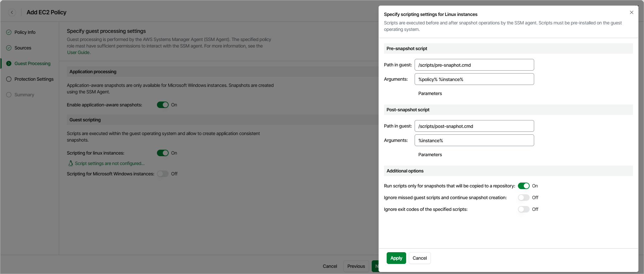Image resolution: width=644 pixels, height=274 pixels.
Task: Click the circle icon next to Summary
Action: point(9,95)
